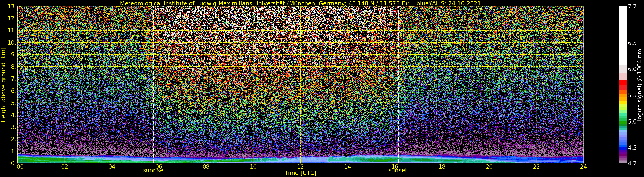Click the colorbar label 'log(rc-signal) @ 1064 nm'
Screen dimensions: 644x177
point(640,85)
